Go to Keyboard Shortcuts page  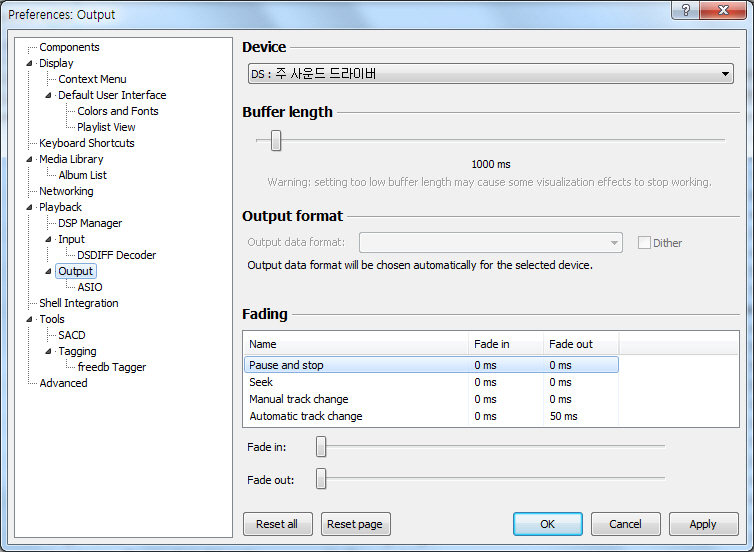tap(87, 143)
